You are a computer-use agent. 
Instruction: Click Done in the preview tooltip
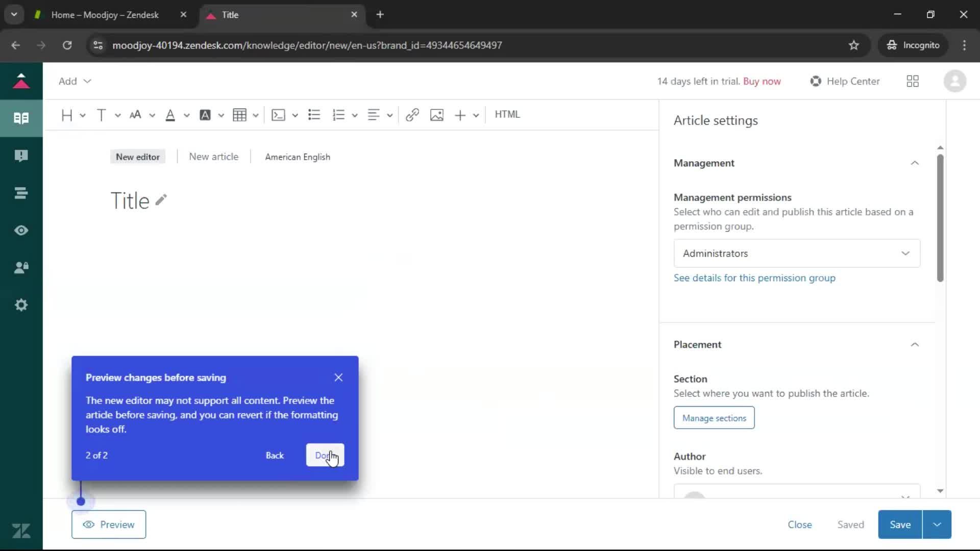tap(325, 455)
